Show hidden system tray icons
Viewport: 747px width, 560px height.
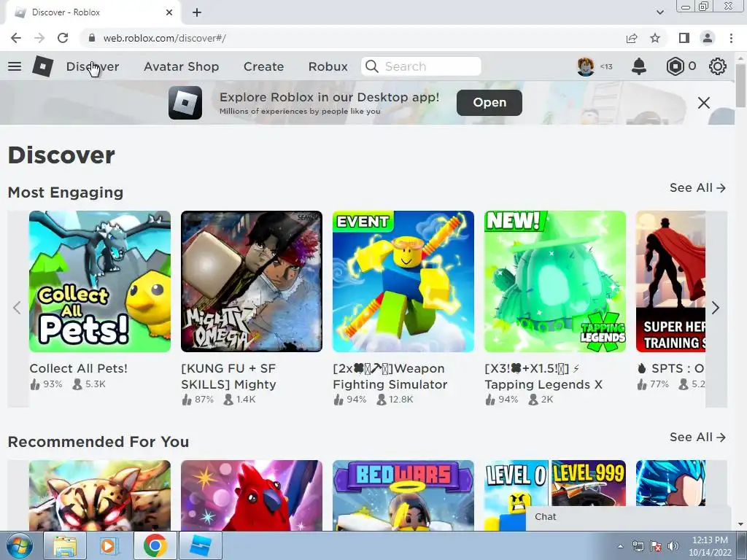(x=620, y=546)
